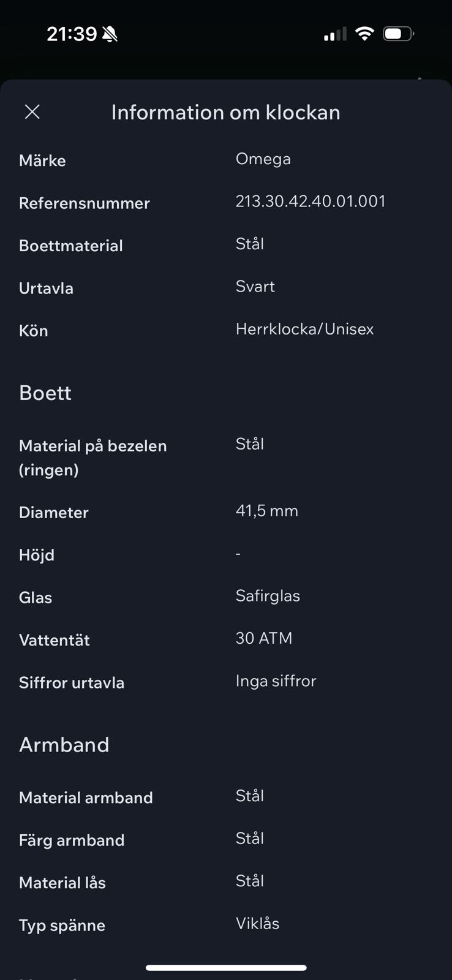Tap the Viklås clasp type value
Image resolution: width=452 pixels, height=980 pixels.
click(x=257, y=924)
